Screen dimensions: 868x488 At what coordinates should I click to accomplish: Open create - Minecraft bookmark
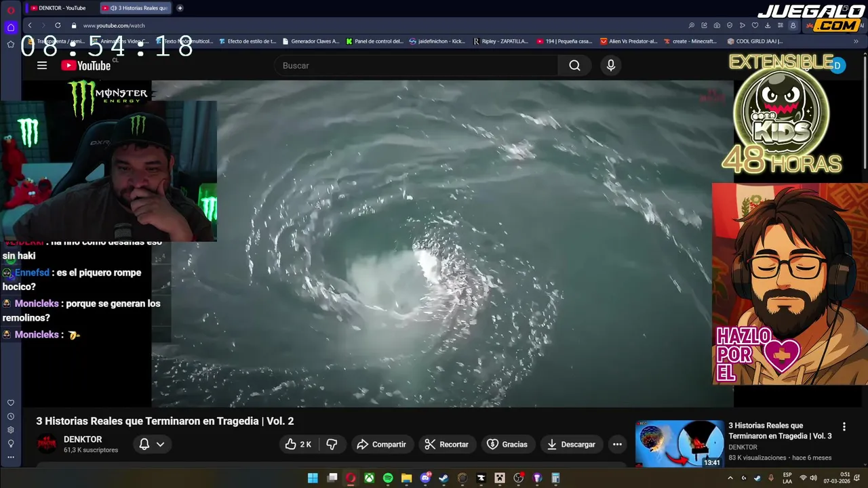coord(690,41)
